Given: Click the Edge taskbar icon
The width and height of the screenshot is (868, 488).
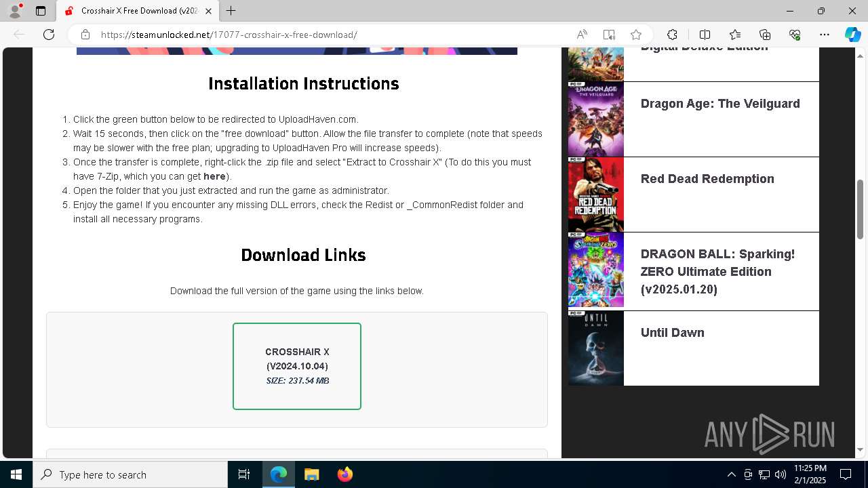Looking at the screenshot, I should [x=279, y=474].
